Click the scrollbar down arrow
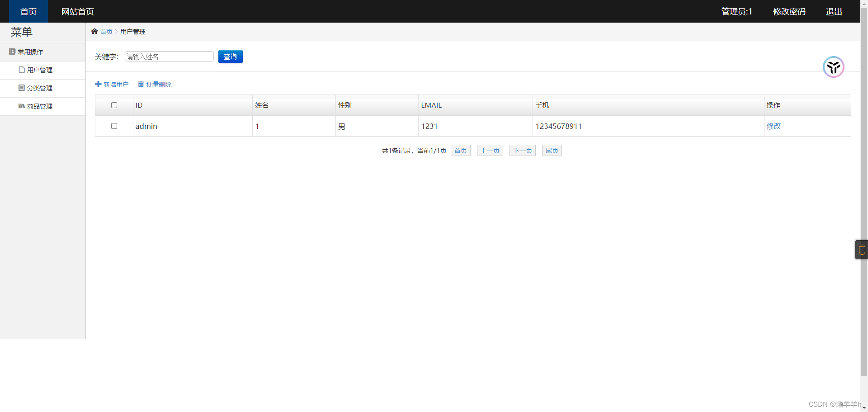868x412 pixels. [x=864, y=408]
